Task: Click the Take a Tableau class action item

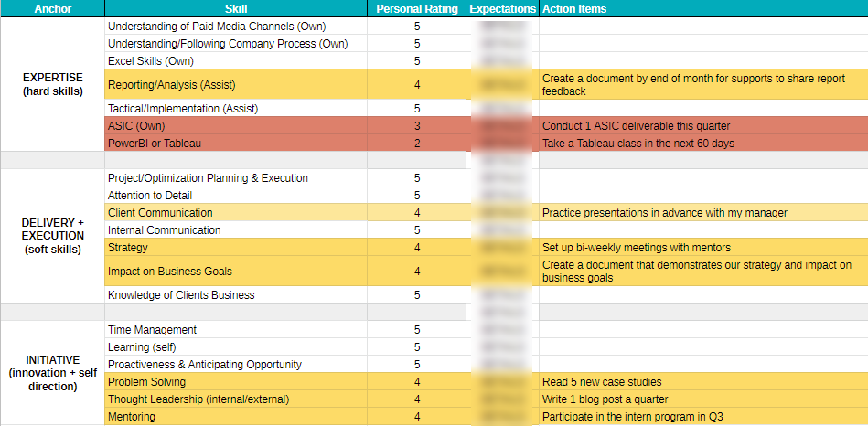Action: coord(638,144)
